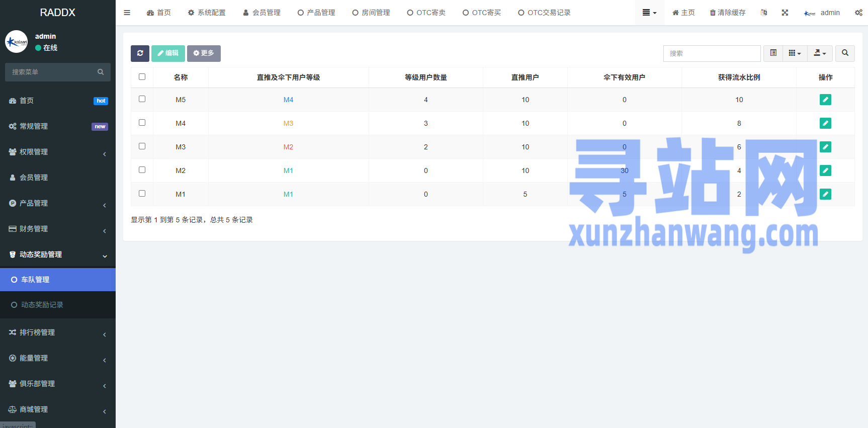
Task: Click the 清除缓存 trash item
Action: click(x=728, y=13)
